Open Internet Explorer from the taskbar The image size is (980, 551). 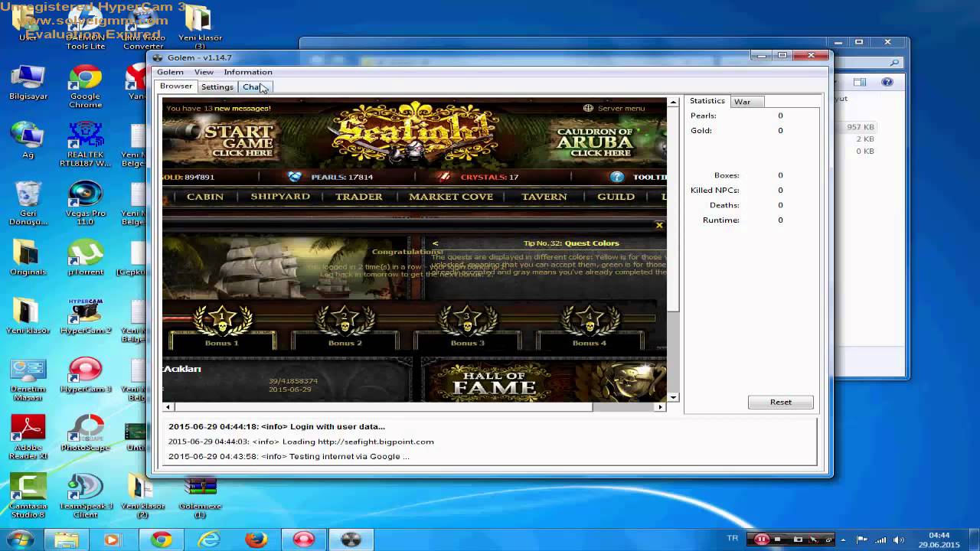click(x=208, y=540)
